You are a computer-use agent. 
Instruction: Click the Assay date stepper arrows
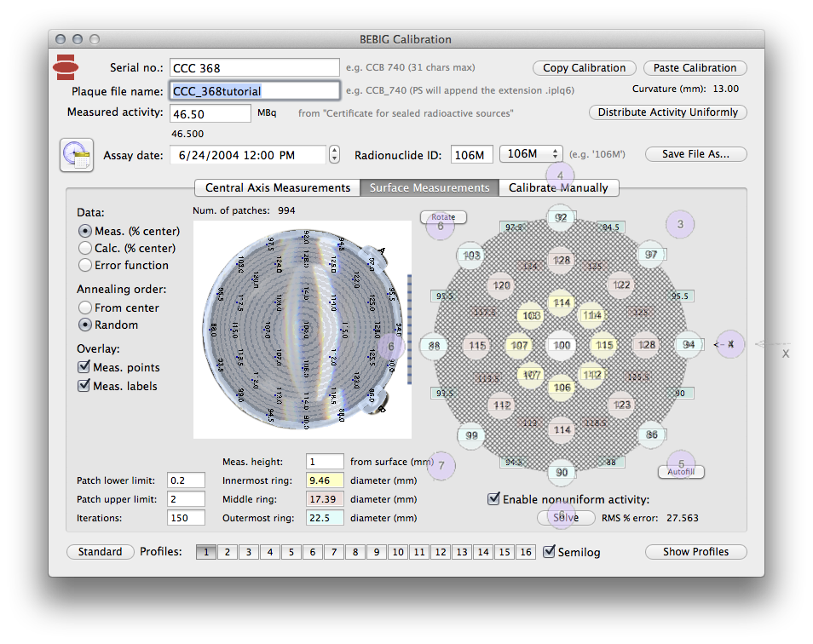point(334,155)
